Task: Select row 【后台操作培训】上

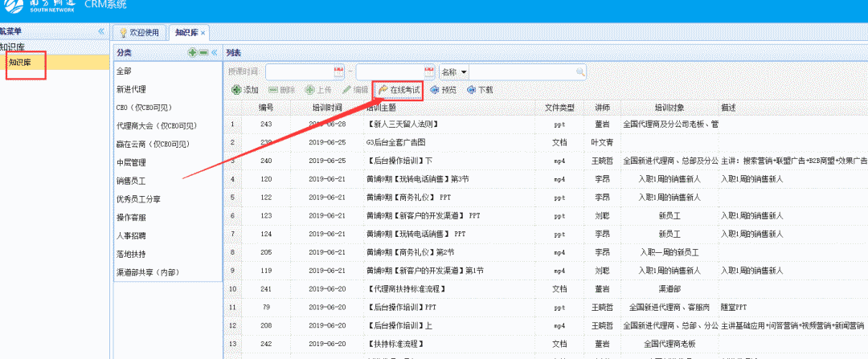Action: point(545,326)
